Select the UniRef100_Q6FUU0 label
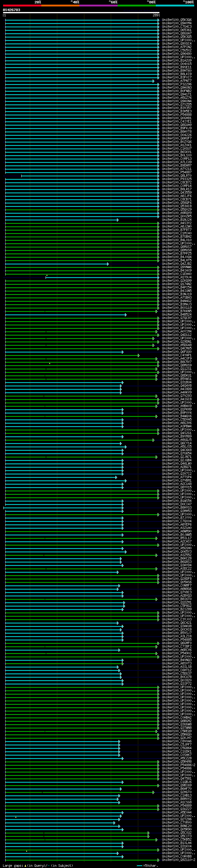 177,352
